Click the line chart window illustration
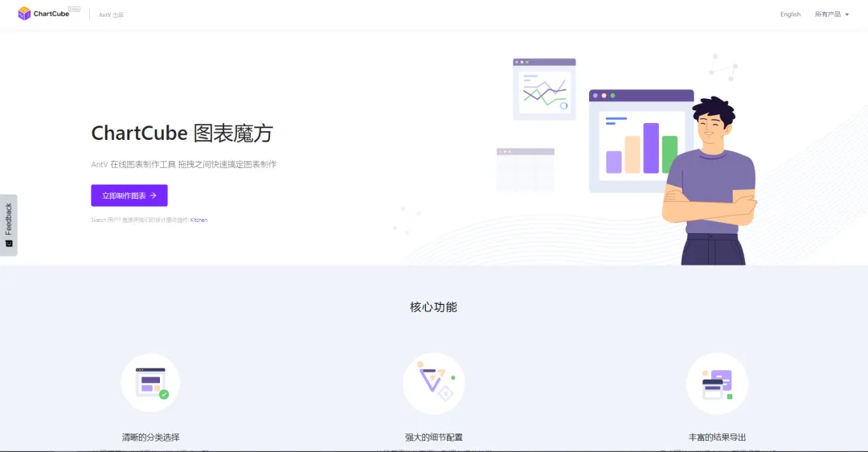The height and width of the screenshot is (452, 868). tap(544, 88)
